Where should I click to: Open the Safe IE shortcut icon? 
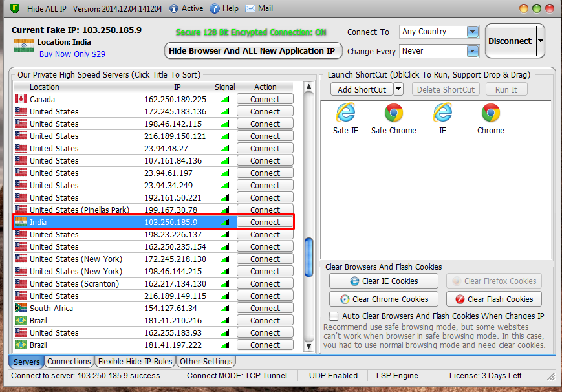tap(345, 113)
